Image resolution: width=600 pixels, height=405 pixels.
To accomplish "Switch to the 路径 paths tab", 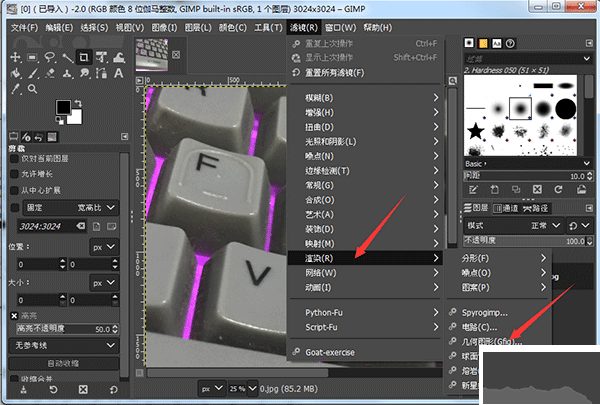I will pyautogui.click(x=536, y=208).
